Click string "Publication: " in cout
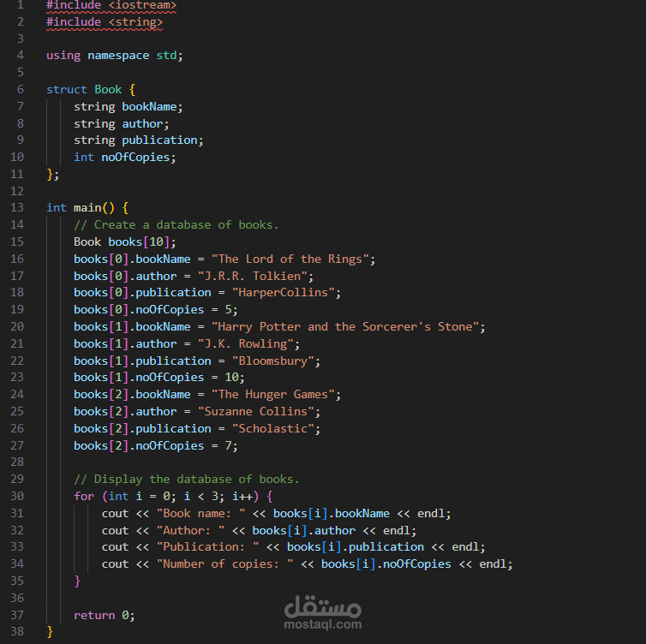 [208, 547]
